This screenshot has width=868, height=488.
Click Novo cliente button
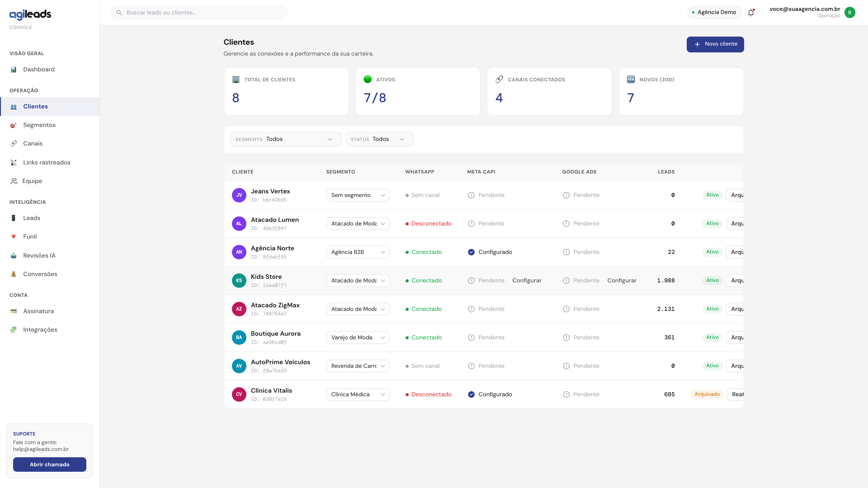point(715,44)
